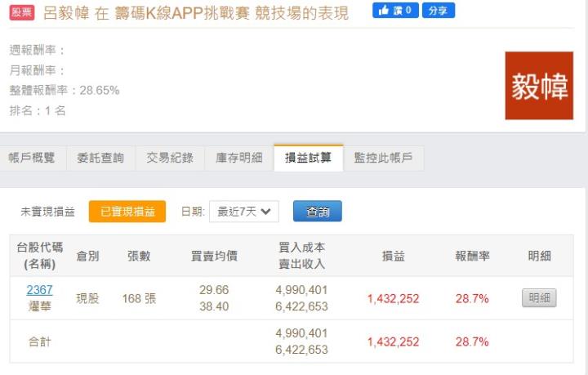Click the 28.7% return in the 2367 row
Image resolution: width=588 pixels, height=375 pixels.
472,298
